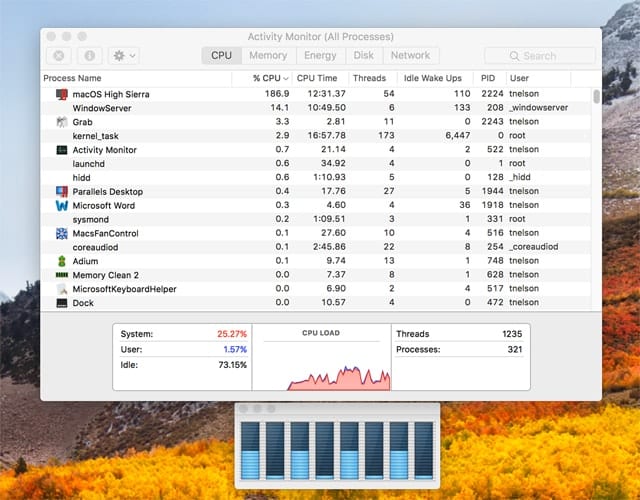This screenshot has height=500, width=640.
Task: Open the Energy tab
Action: (320, 56)
